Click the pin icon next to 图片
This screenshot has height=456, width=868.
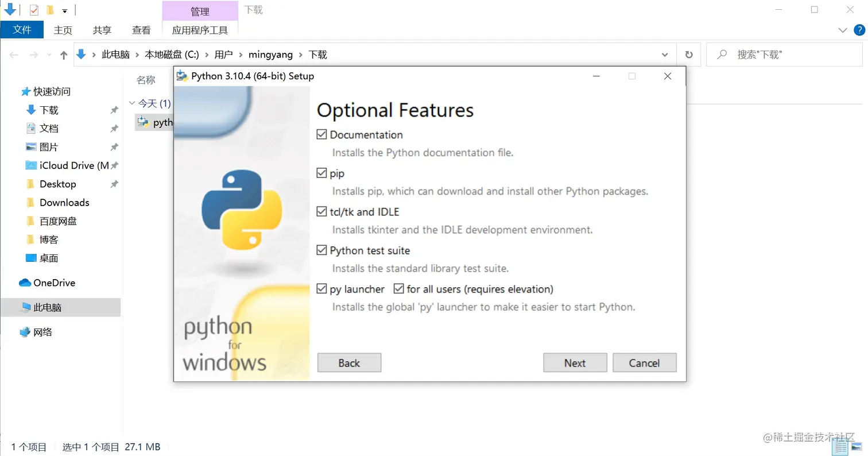(x=114, y=147)
